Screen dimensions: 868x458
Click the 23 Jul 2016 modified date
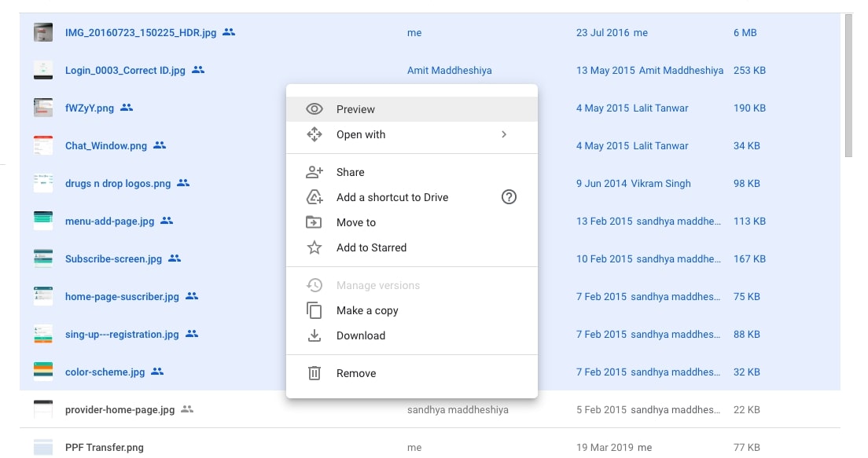pos(603,33)
